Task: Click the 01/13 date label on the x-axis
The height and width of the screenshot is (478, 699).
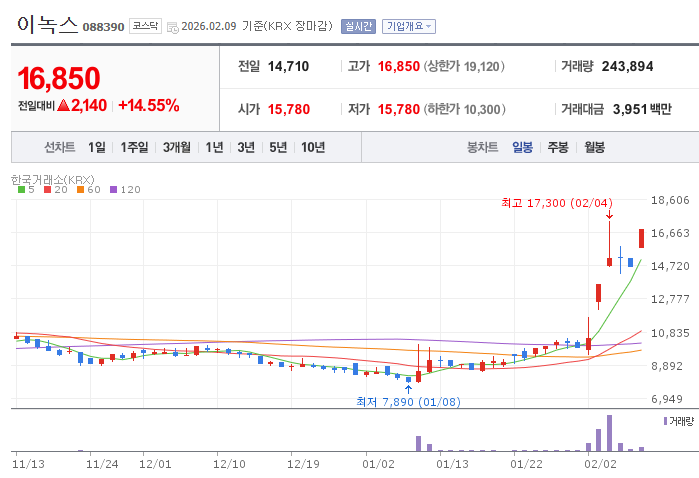Action: tap(452, 464)
